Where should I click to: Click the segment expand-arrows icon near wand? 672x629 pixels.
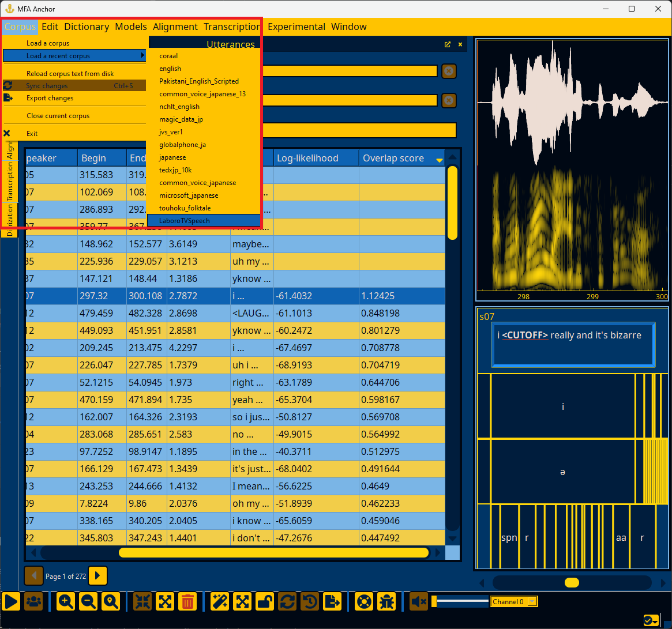[x=242, y=601]
